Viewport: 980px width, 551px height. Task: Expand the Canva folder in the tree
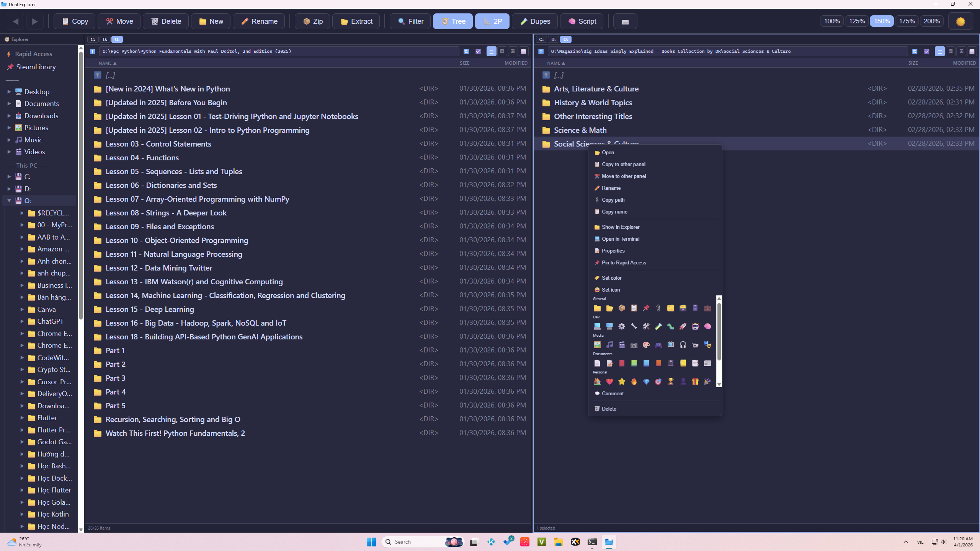[x=22, y=310]
